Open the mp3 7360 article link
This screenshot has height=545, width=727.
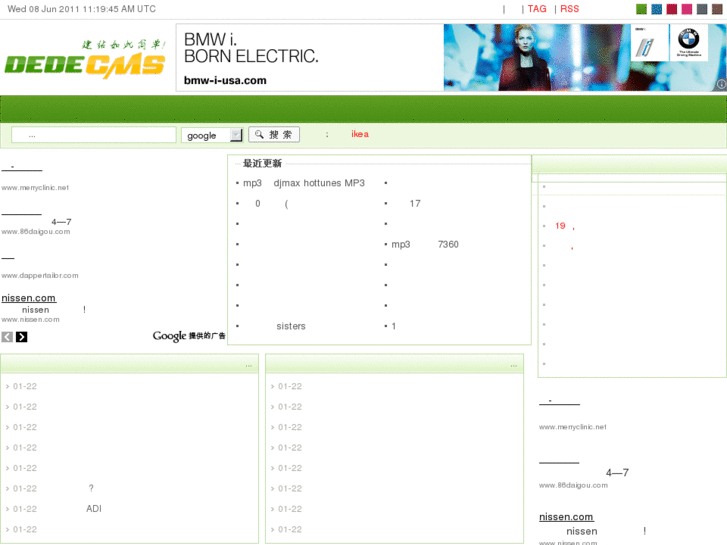point(425,244)
